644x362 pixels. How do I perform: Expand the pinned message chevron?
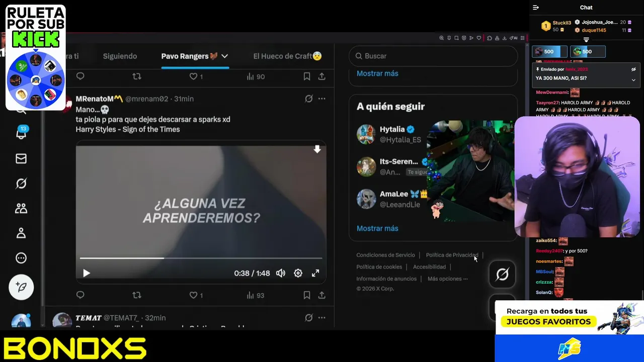pos(633,80)
